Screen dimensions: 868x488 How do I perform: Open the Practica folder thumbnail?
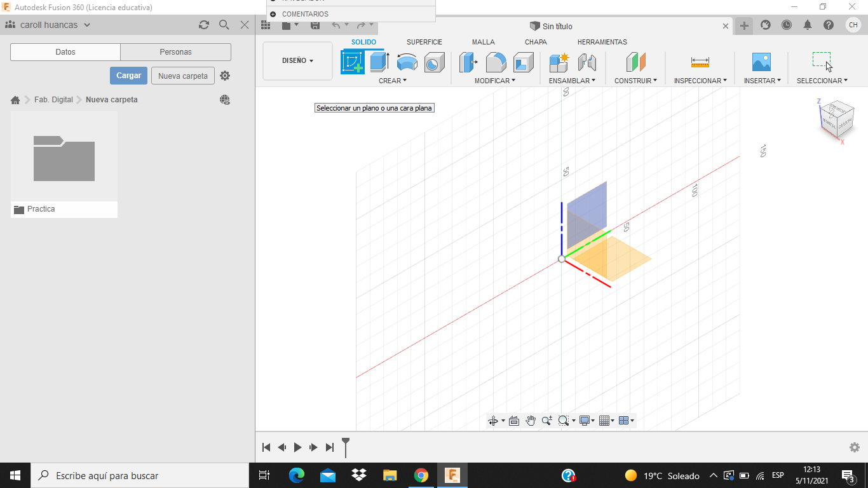point(64,165)
